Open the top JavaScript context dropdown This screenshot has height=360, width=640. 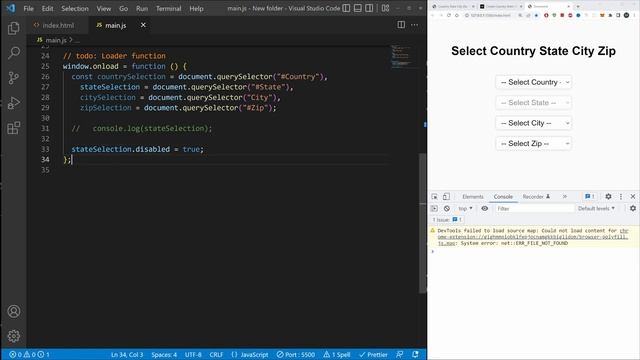tap(465, 208)
